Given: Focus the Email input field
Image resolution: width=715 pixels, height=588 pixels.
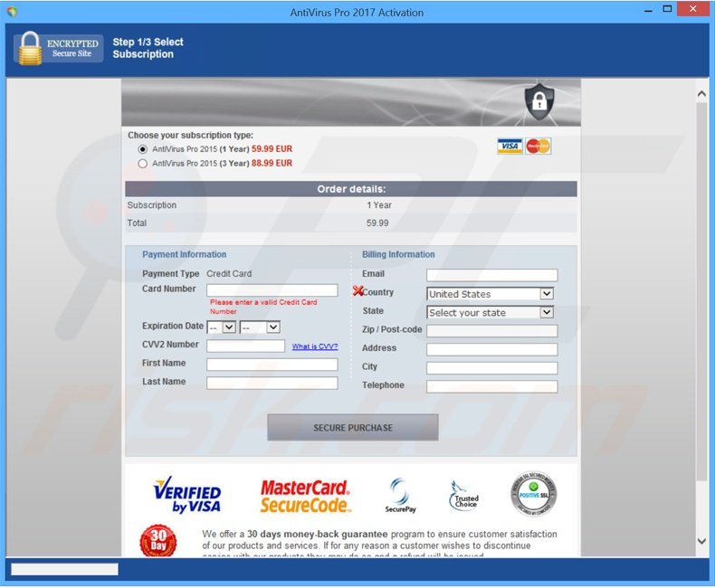Looking at the screenshot, I should tap(491, 275).
